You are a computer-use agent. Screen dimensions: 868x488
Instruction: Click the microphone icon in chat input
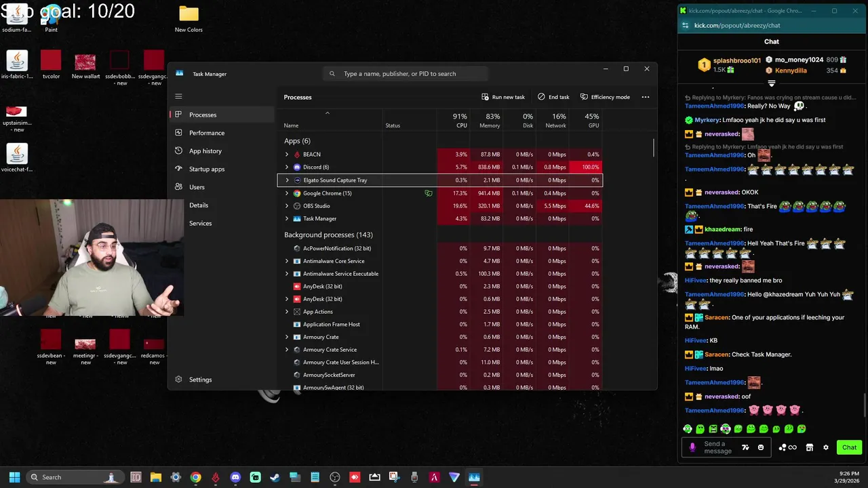coord(692,447)
